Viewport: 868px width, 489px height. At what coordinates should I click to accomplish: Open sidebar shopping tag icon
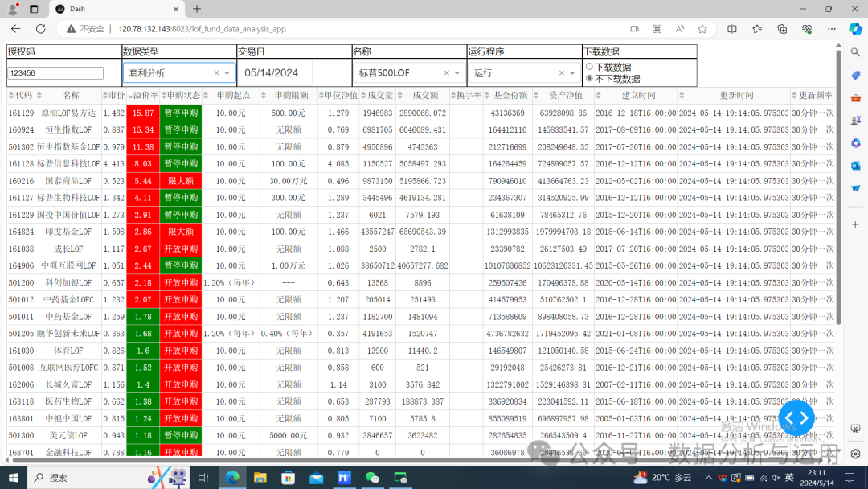855,76
